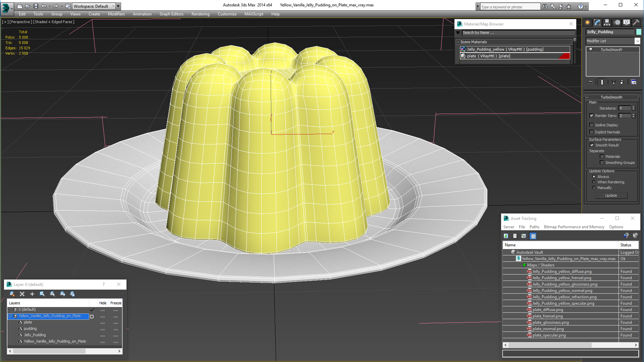Screen dimensions: 644x362
Task: Click Freeze All Layers snowflake icon
Action: (x=72, y=294)
